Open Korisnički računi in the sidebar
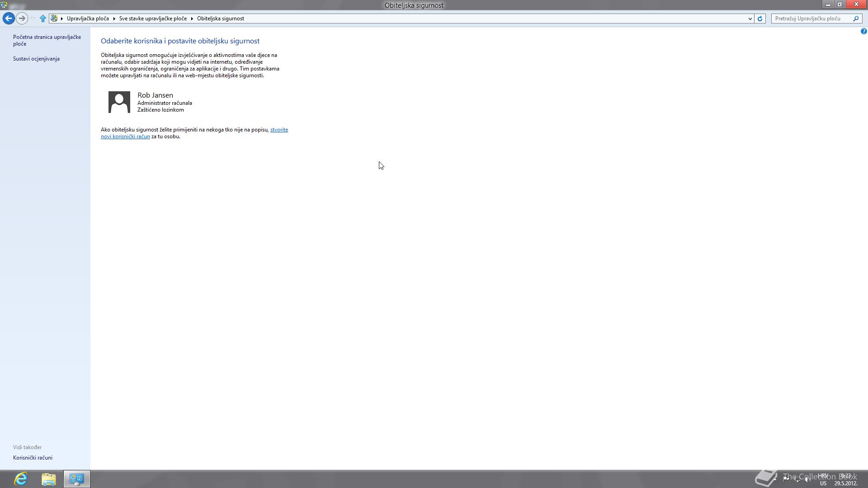 [x=33, y=457]
